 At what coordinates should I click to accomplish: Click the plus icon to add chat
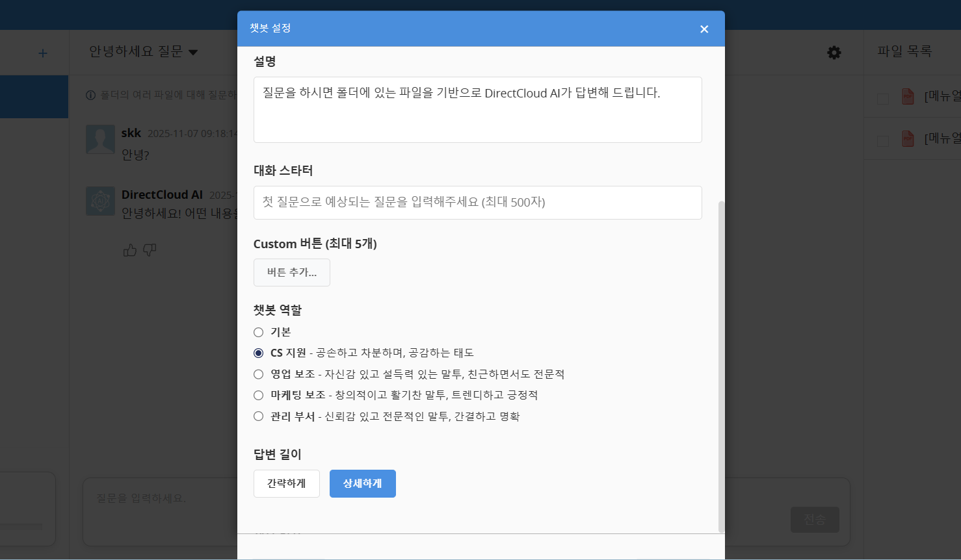click(43, 53)
